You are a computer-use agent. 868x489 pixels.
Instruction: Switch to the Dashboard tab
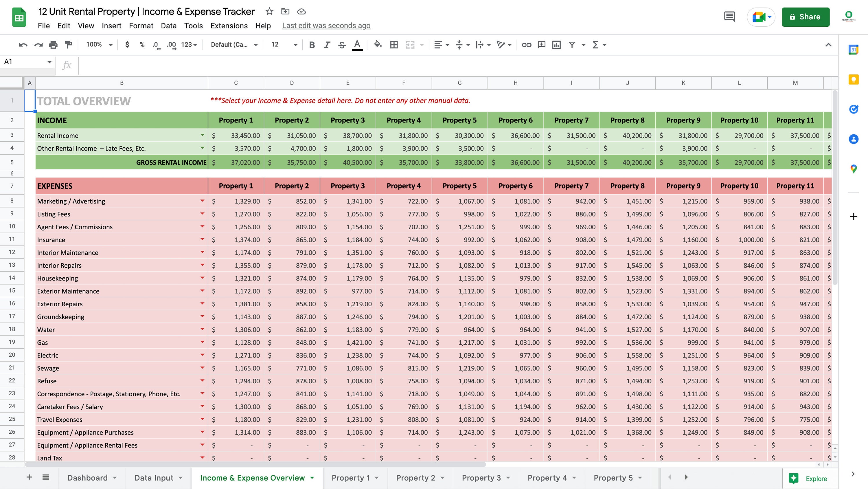[88, 477]
